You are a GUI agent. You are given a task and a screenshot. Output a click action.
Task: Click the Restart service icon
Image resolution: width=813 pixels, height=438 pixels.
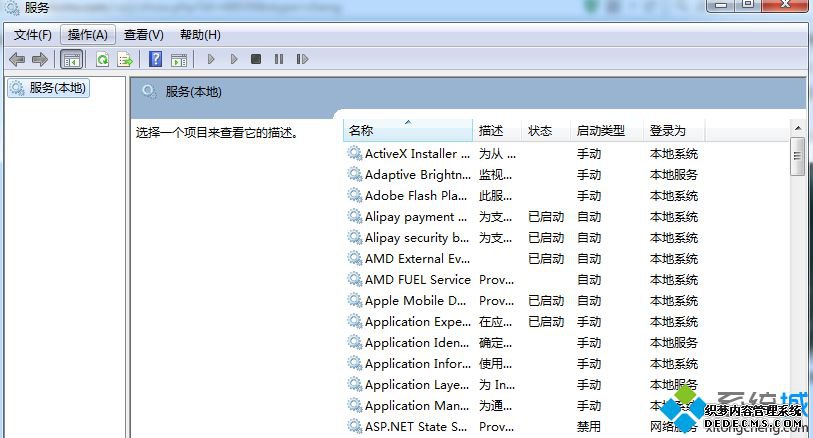[302, 59]
